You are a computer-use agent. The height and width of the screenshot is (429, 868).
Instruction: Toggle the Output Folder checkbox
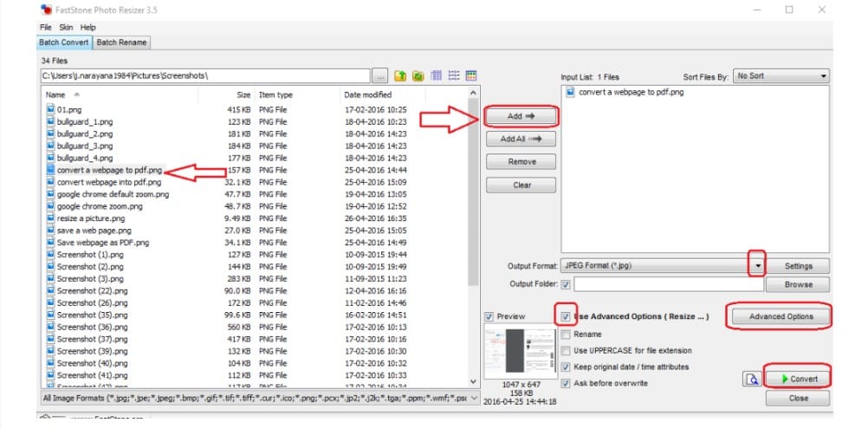click(565, 284)
